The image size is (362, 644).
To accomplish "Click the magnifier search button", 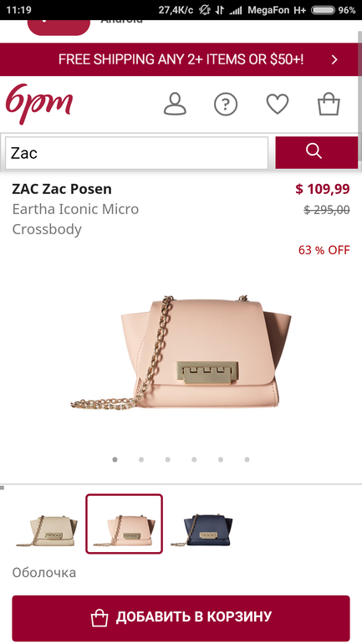I will point(317,153).
